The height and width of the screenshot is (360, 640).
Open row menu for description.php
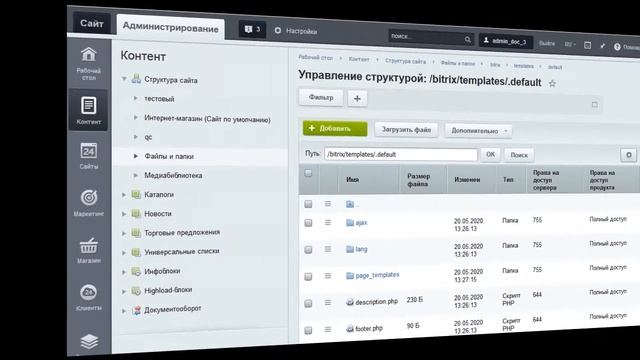[328, 302]
